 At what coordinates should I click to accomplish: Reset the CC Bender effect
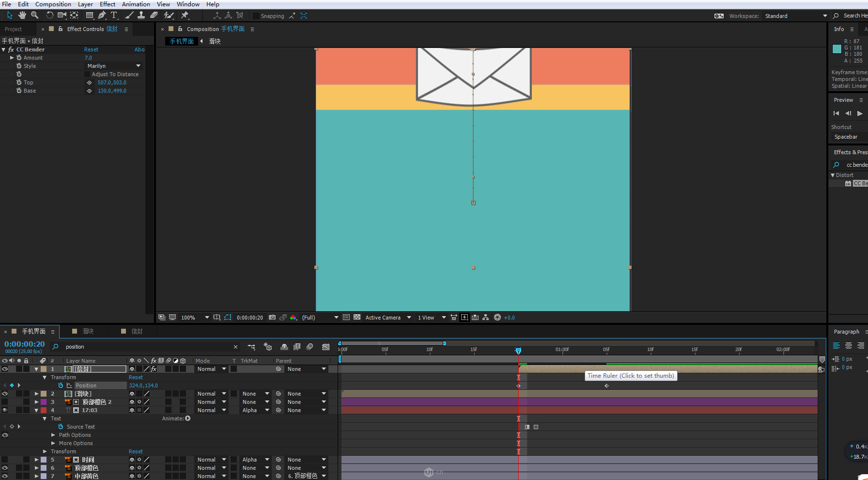tap(91, 49)
